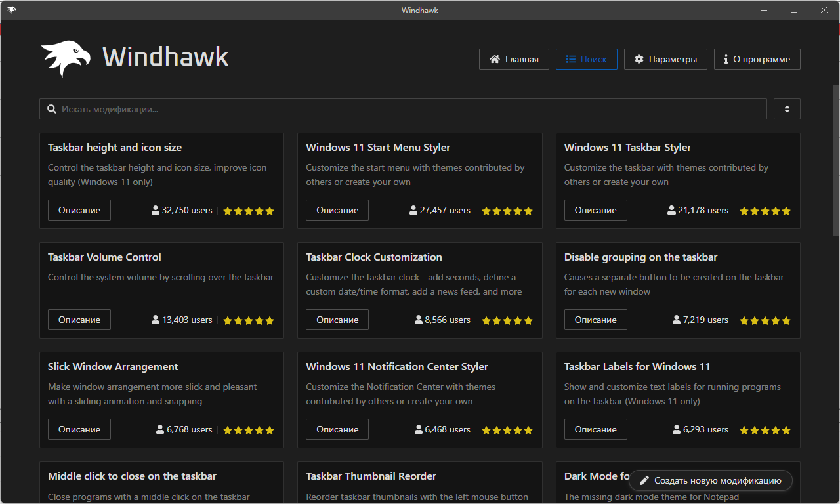Open Описание for Slick Window Arrangement
Viewport: 840px width, 504px height.
coord(79,429)
